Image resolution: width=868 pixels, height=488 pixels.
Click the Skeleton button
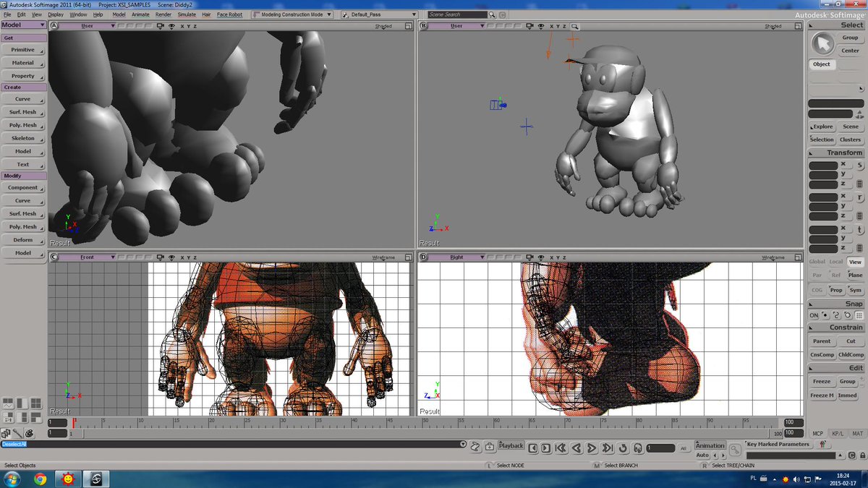pos(22,138)
